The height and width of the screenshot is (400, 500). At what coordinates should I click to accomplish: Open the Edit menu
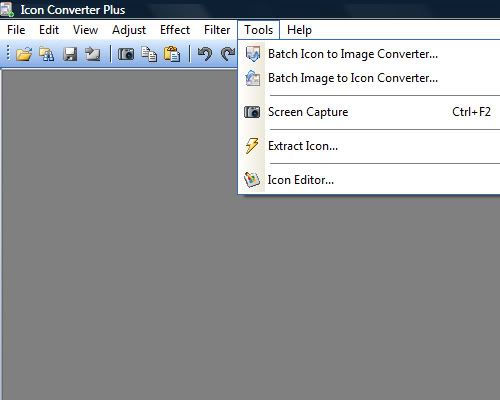pos(49,30)
